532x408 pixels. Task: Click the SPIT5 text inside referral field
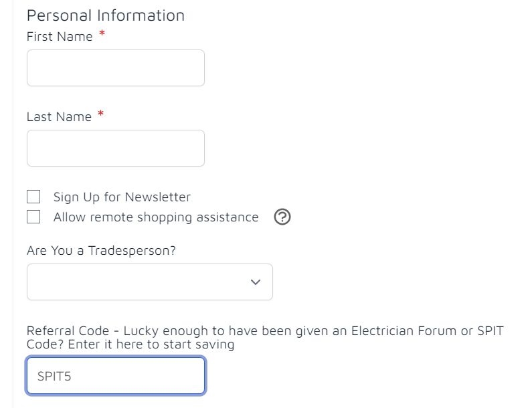coord(54,377)
